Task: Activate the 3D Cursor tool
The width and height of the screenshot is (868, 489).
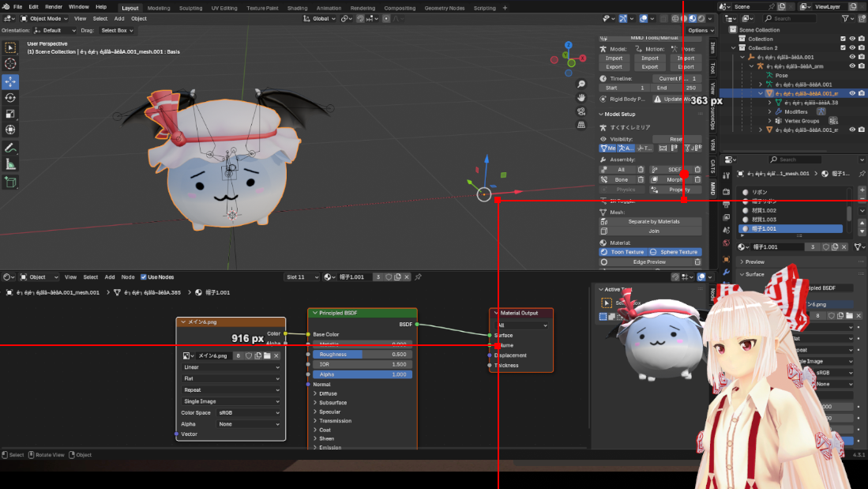Action: pos(10,64)
